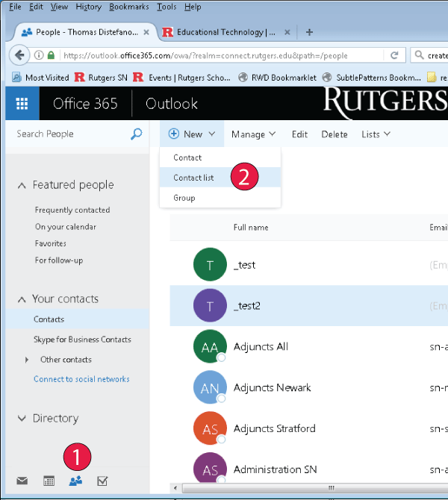Click the site information icon in address bar
This screenshot has width=448, height=500.
click(39, 55)
